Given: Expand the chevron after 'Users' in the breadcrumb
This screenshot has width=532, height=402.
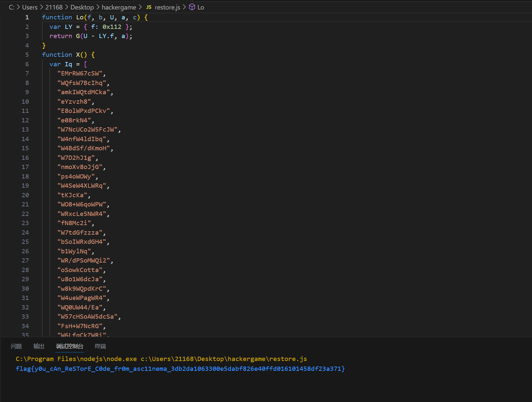Looking at the screenshot, I should click(x=42, y=7).
